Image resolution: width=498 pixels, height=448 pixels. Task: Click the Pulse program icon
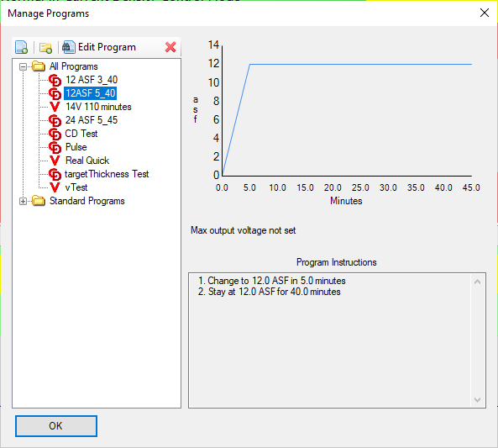pyautogui.click(x=55, y=148)
